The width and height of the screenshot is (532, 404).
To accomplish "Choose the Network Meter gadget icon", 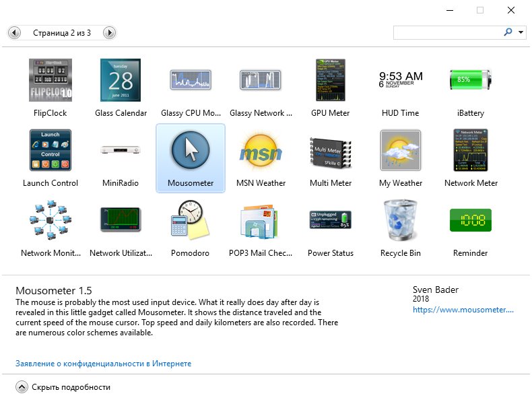I will click(x=471, y=150).
